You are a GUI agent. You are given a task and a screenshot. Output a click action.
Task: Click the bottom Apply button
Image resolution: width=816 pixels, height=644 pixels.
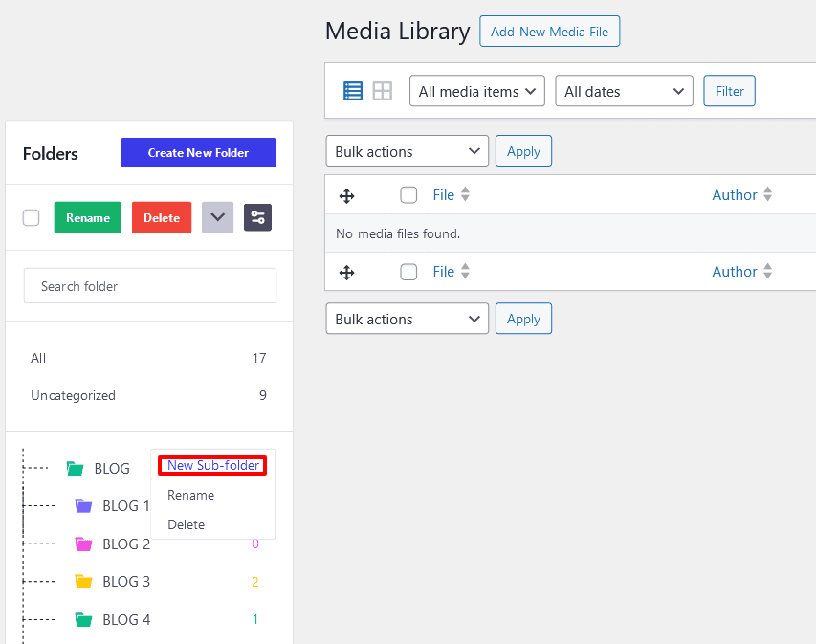(x=523, y=319)
